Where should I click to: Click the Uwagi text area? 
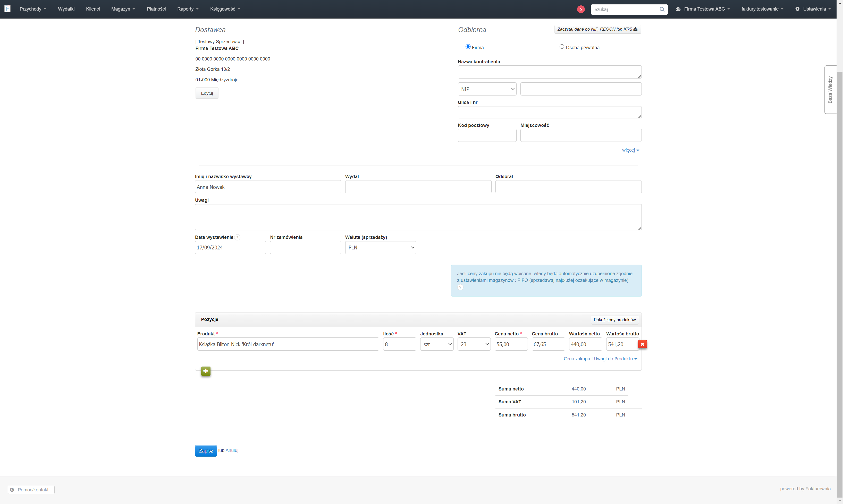pyautogui.click(x=418, y=217)
